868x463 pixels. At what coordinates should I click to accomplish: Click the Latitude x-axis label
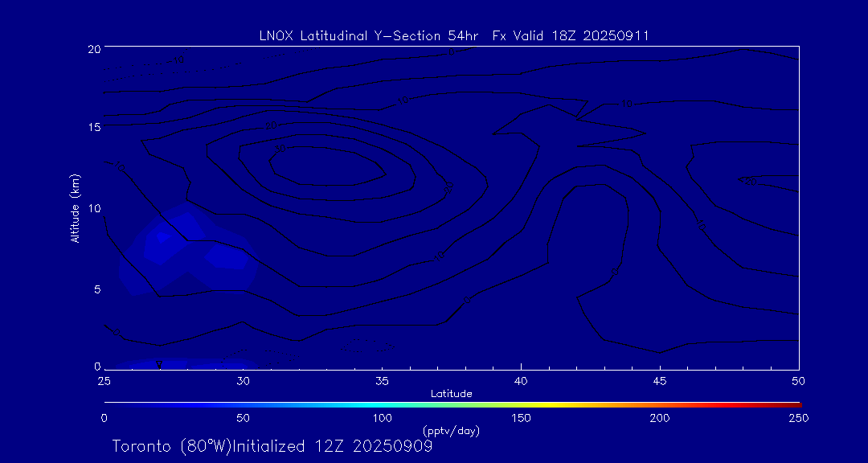[451, 394]
